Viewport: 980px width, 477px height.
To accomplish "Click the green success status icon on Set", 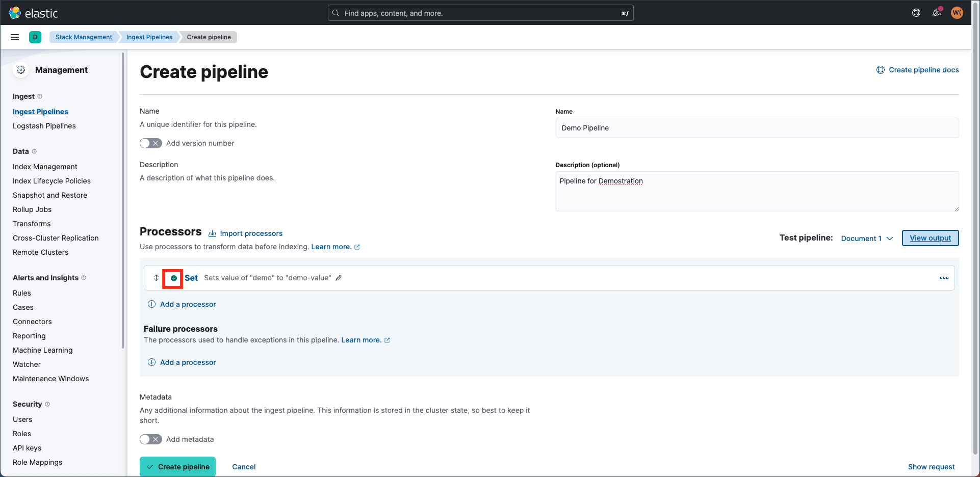I will click(x=173, y=278).
